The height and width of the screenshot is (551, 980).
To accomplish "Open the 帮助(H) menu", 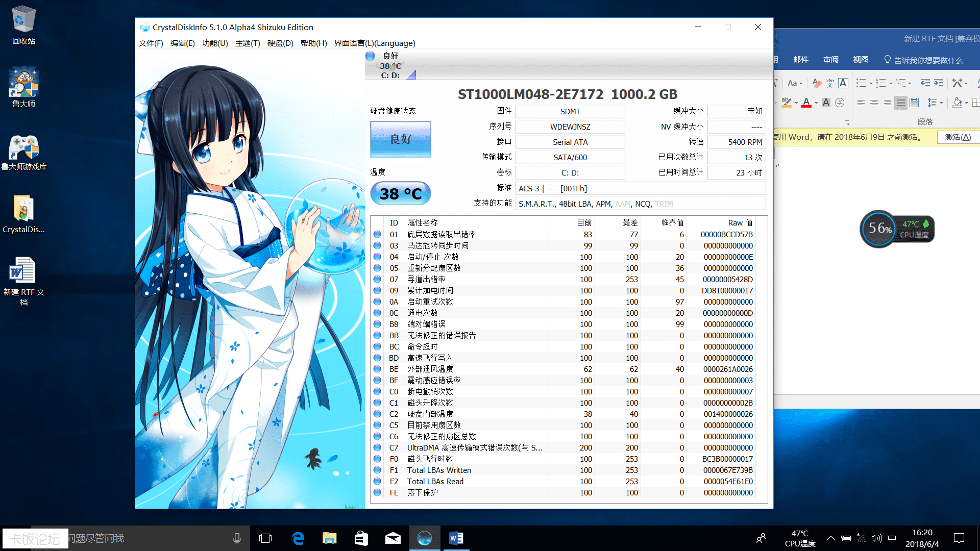I will tap(313, 43).
